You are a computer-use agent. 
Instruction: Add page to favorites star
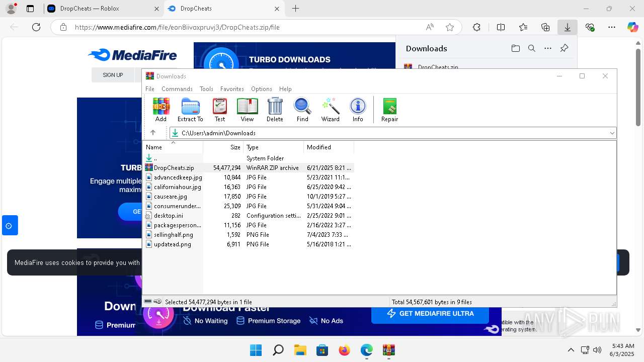click(x=450, y=27)
